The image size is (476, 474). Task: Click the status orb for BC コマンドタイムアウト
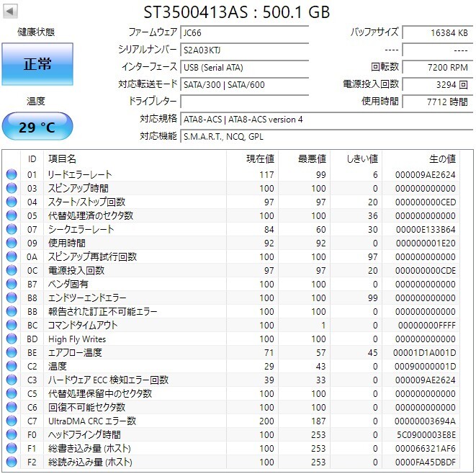(12, 325)
